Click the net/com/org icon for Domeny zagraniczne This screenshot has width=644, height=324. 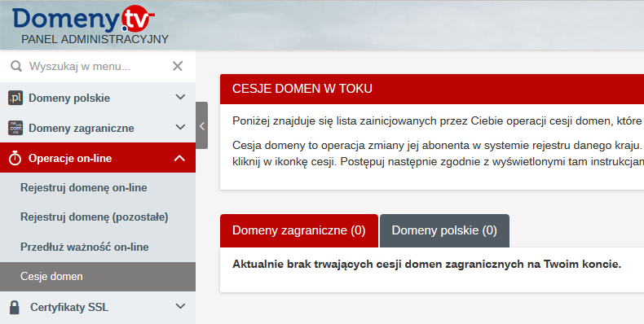[15, 128]
